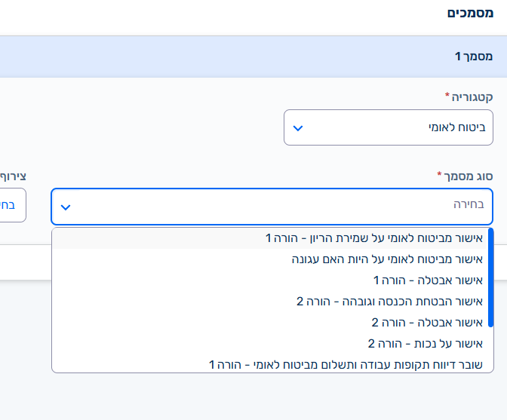Click the chevron arrow in the בחירה dropdown

pyautogui.click(x=66, y=207)
